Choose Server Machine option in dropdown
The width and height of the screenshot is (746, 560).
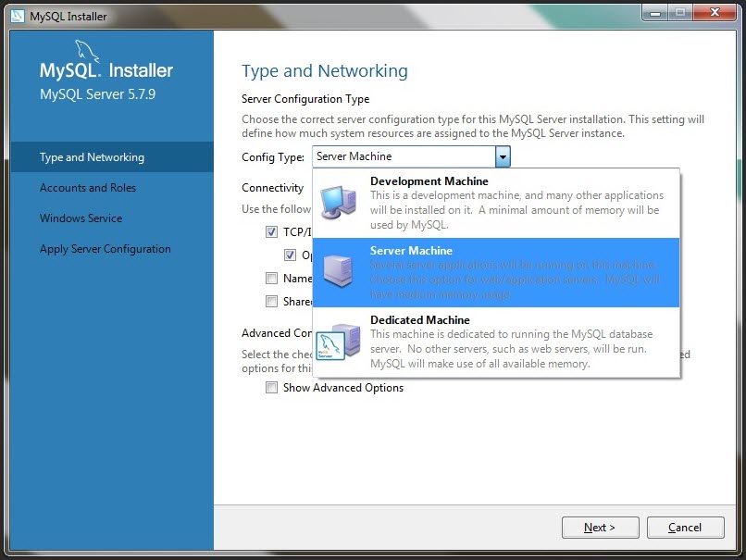click(496, 273)
